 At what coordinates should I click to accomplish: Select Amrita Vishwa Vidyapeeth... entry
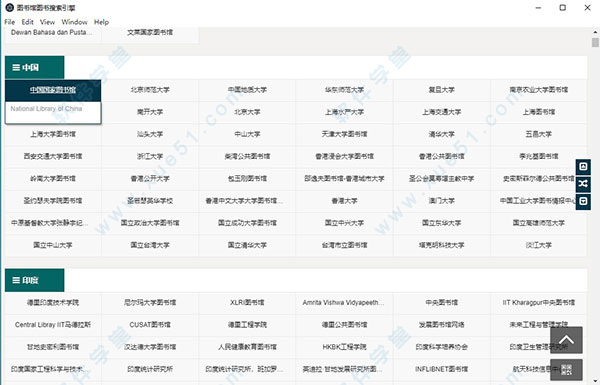(344, 303)
